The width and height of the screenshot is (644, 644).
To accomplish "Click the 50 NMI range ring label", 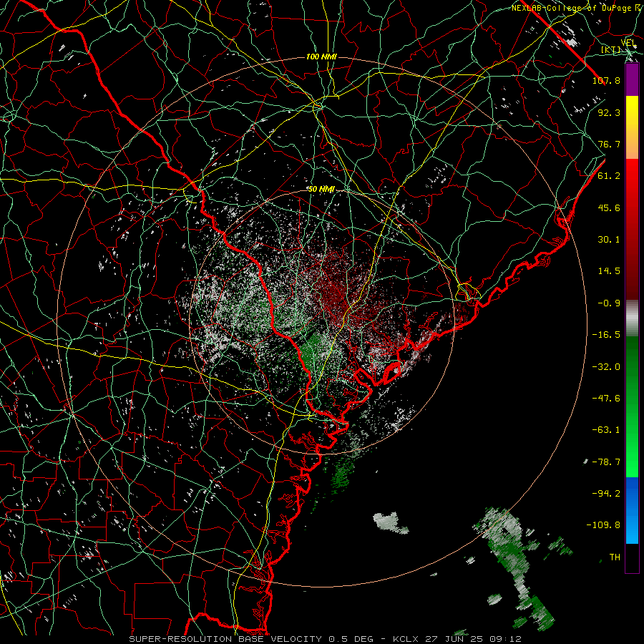I will 321,189.
